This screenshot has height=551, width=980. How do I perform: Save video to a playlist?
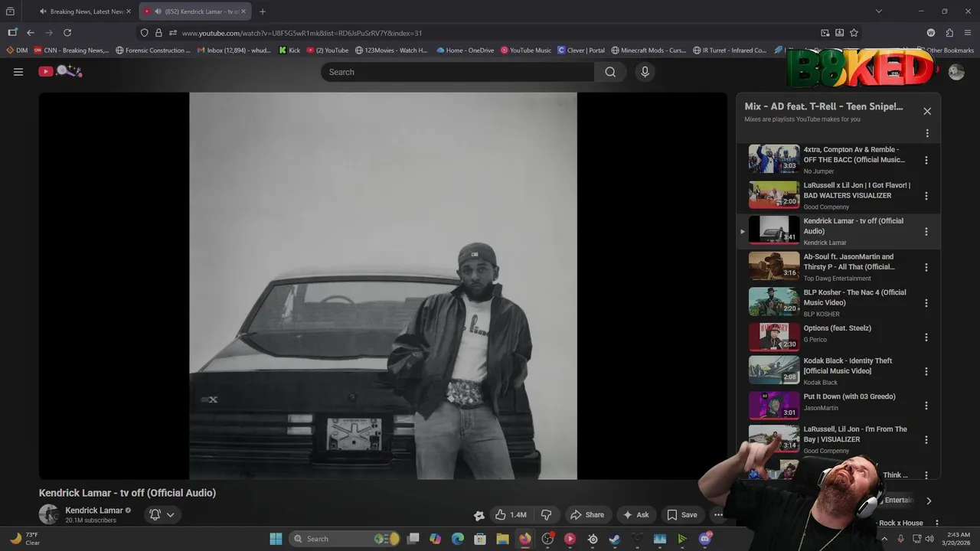pyautogui.click(x=681, y=515)
